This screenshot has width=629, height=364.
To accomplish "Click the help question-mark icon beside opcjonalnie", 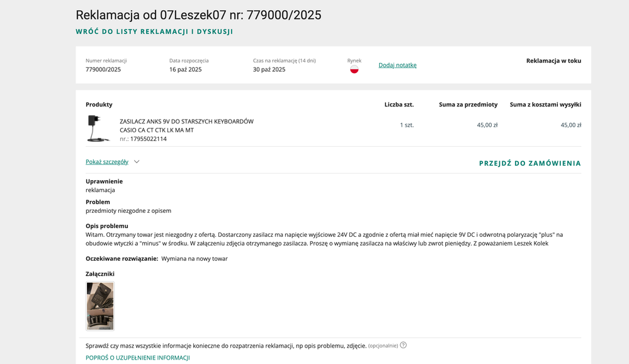I will click(x=403, y=345).
